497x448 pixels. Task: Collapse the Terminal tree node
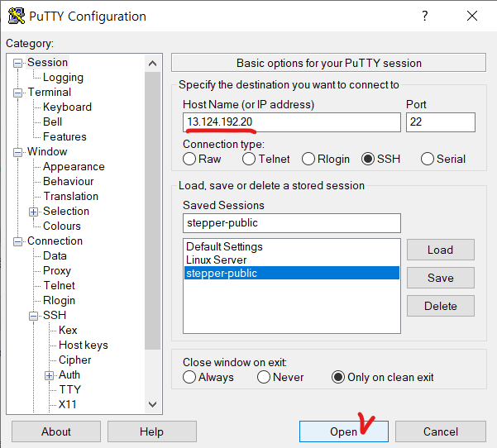coord(17,93)
